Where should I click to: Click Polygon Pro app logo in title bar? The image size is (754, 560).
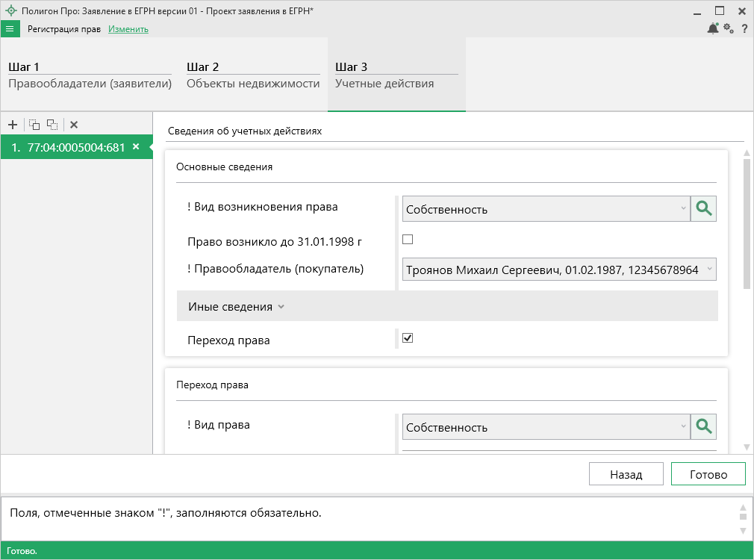pyautogui.click(x=10, y=10)
